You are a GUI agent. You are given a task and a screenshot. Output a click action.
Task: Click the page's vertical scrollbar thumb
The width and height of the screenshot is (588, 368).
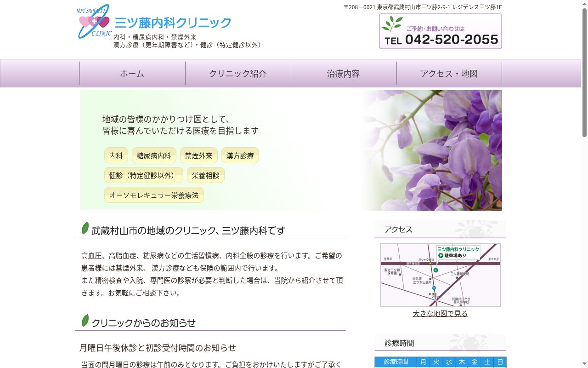(584, 73)
